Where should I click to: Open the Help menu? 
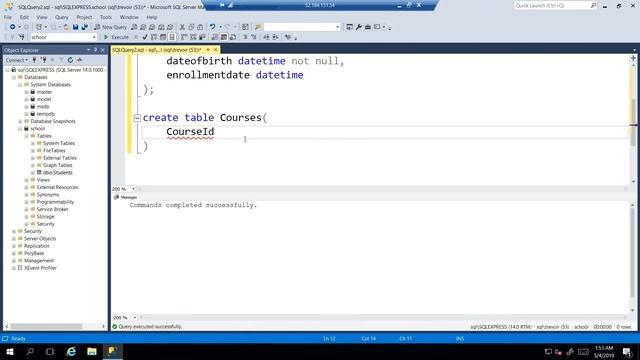coord(152,17)
